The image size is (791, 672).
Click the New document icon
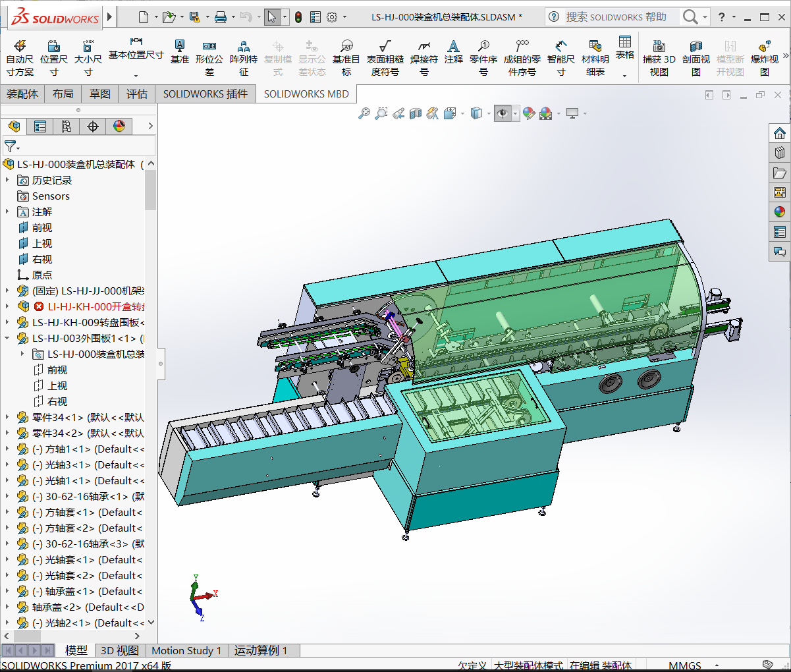tap(144, 17)
